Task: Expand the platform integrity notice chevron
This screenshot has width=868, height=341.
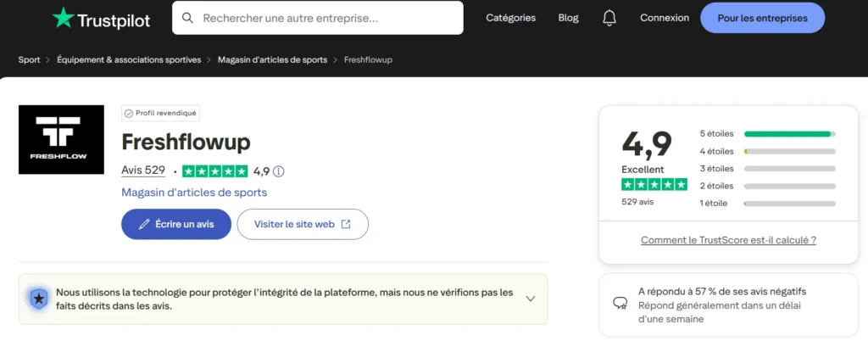Action: coord(531,299)
